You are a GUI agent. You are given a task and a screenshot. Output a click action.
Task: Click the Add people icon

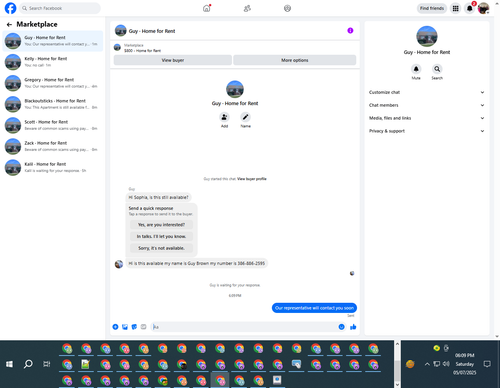point(224,117)
